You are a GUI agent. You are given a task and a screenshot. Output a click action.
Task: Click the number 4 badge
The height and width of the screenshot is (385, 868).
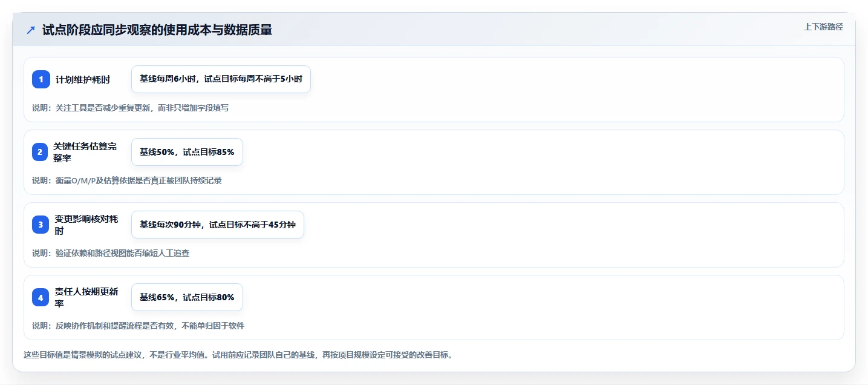click(x=41, y=297)
